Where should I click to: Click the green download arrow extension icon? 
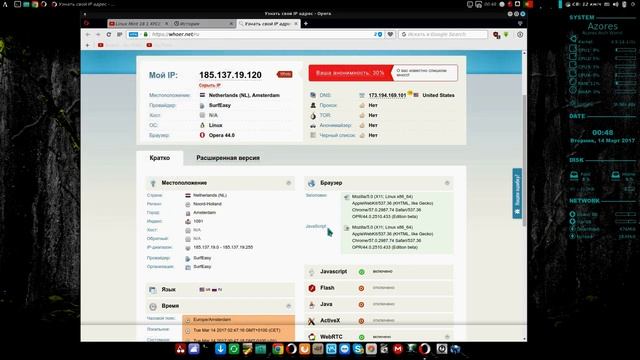pyautogui.click(x=506, y=35)
